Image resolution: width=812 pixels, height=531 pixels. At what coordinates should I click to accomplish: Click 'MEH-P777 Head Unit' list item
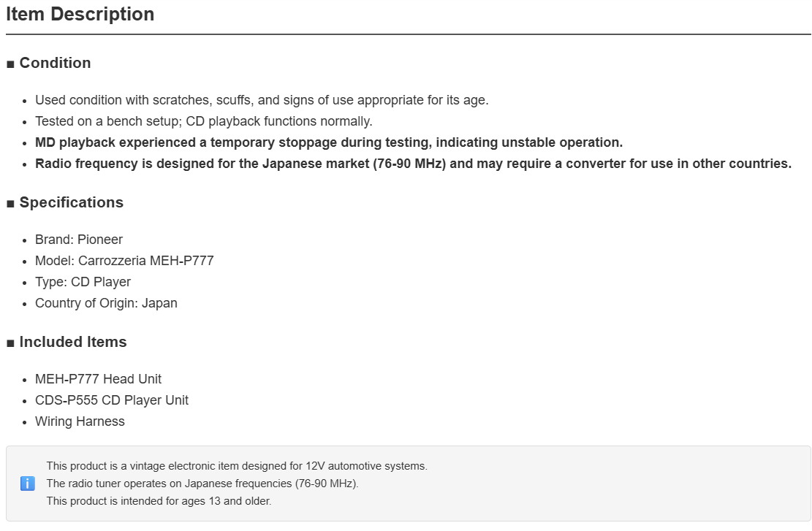point(99,379)
